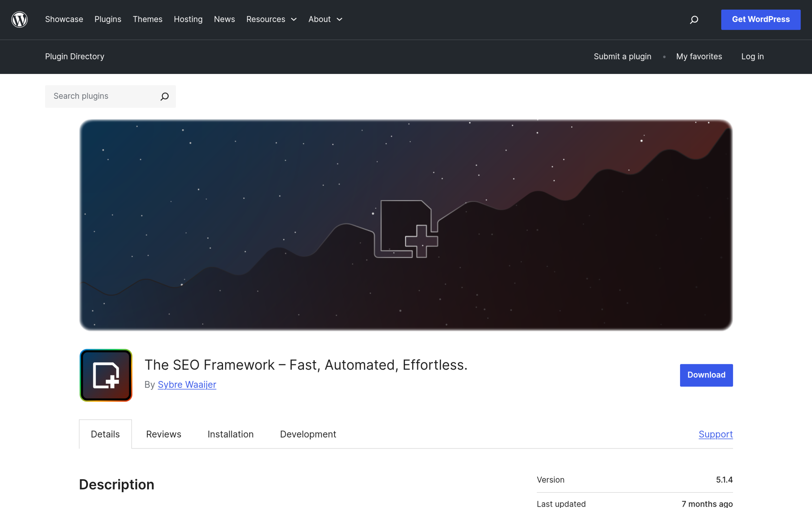Click the Version label

(x=550, y=480)
